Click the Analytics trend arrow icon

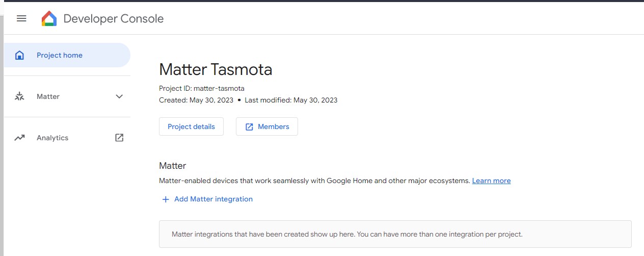[x=19, y=138]
